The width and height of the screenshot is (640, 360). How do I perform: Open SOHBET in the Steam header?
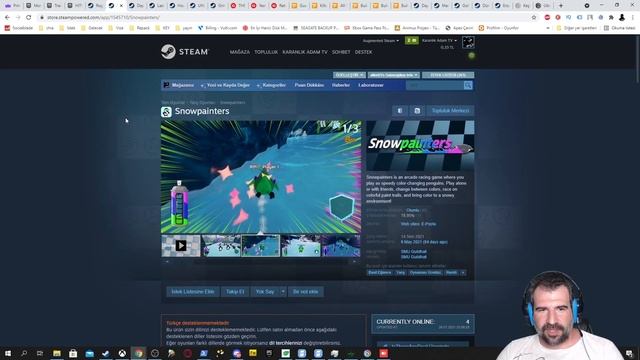click(341, 52)
